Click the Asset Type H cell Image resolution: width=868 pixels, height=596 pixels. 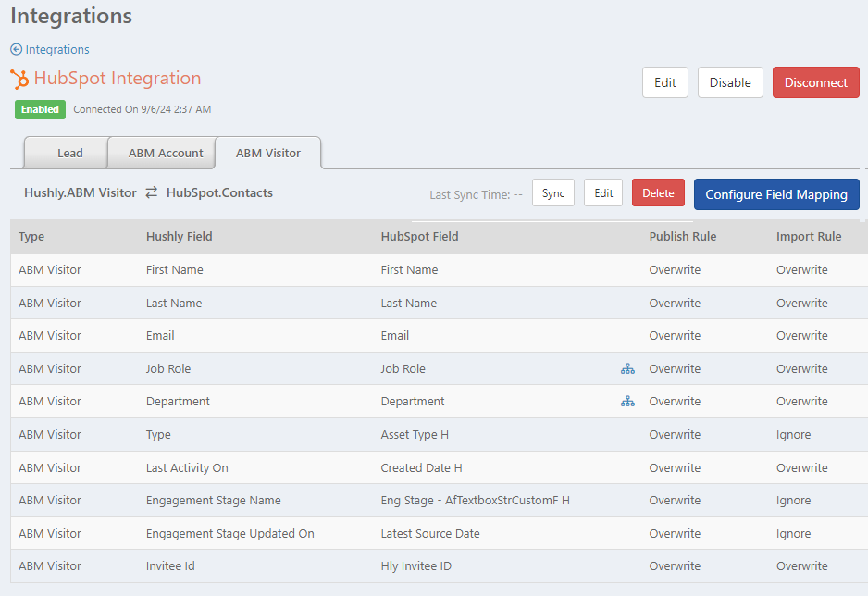point(415,434)
